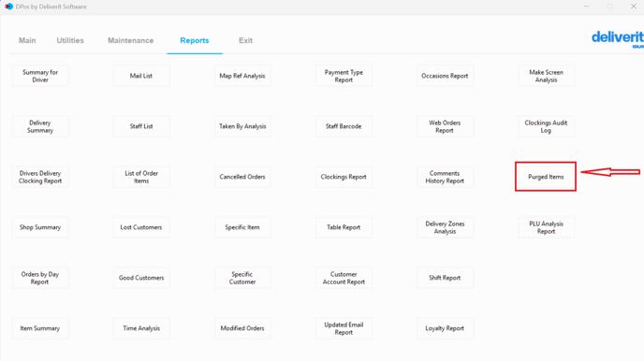Open Specific Customer report
Viewport: 644px width, 361px height.
click(242, 278)
